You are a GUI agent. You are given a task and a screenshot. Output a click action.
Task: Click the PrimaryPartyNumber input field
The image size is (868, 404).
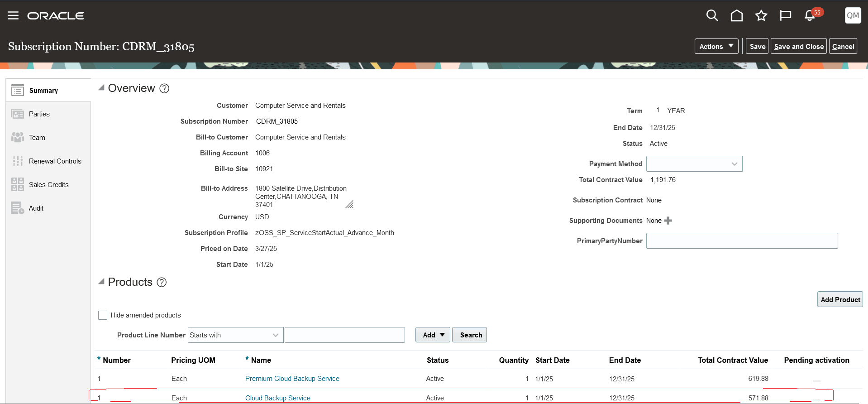click(742, 241)
